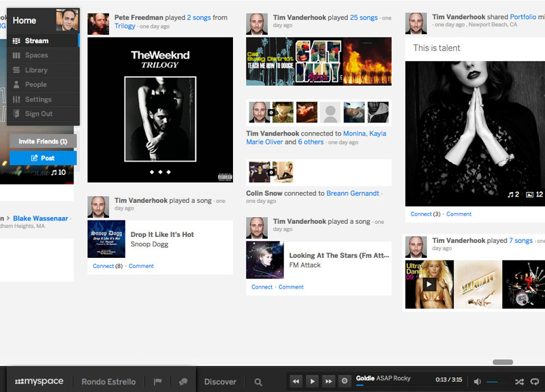Click the Invite Friends (1) button

coord(43,142)
